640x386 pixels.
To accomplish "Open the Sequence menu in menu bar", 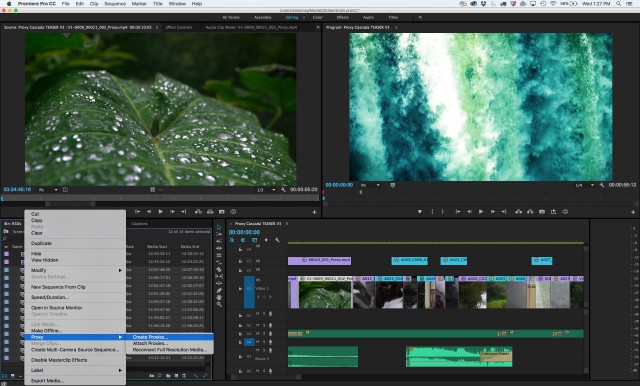I will tap(115, 4).
